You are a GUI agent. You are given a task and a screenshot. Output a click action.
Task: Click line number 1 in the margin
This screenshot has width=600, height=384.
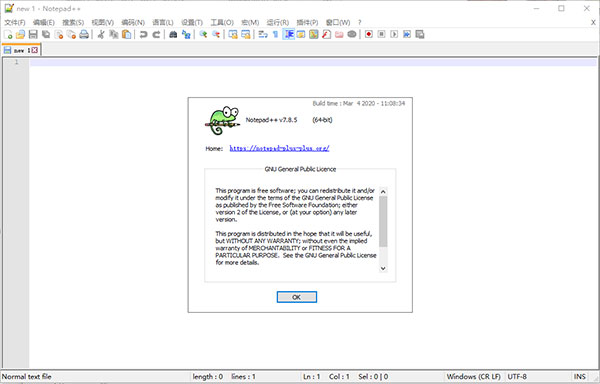[16, 62]
